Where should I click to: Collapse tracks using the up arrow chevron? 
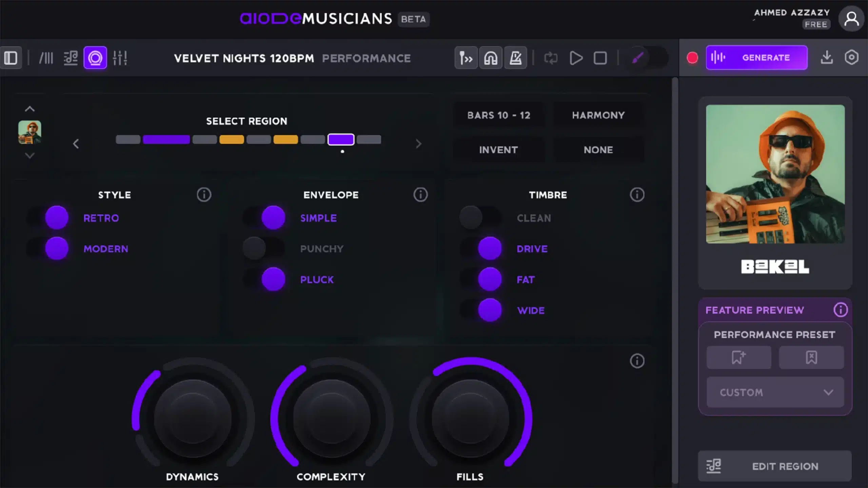[x=30, y=109]
